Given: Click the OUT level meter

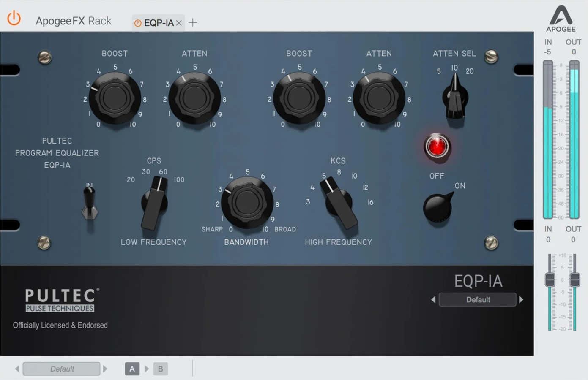Looking at the screenshot, I should tap(574, 139).
